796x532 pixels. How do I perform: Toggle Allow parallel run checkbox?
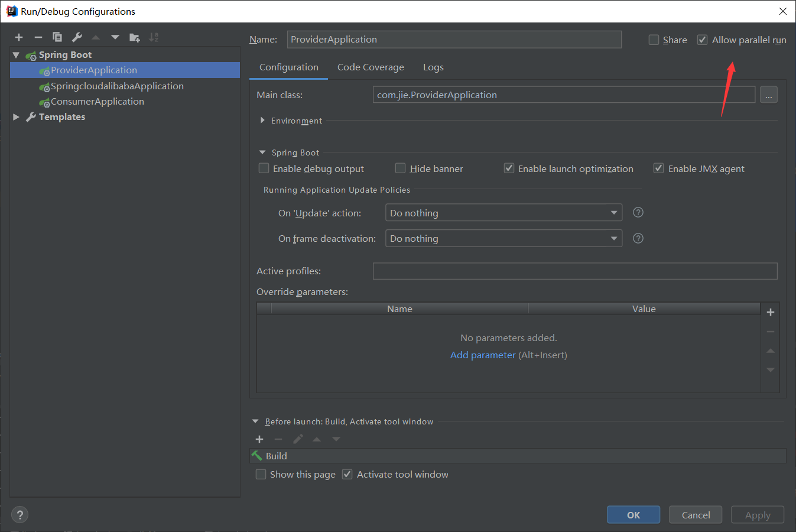(x=703, y=40)
